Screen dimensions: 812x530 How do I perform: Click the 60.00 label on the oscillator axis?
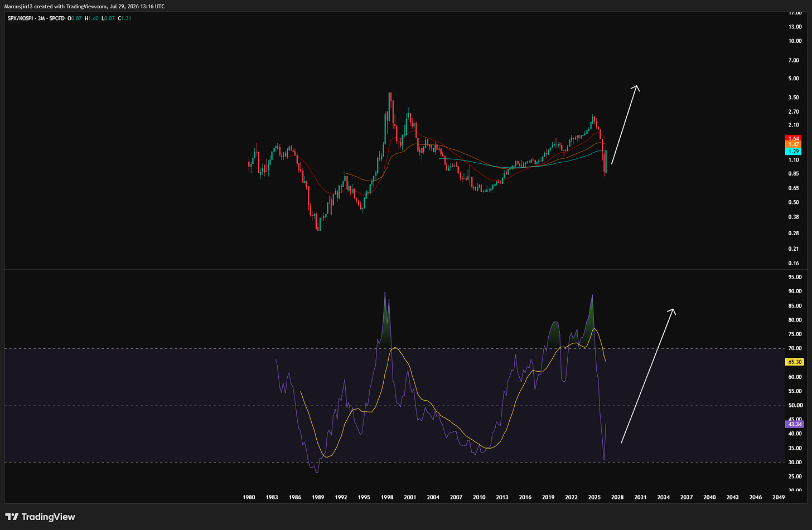[x=795, y=377]
